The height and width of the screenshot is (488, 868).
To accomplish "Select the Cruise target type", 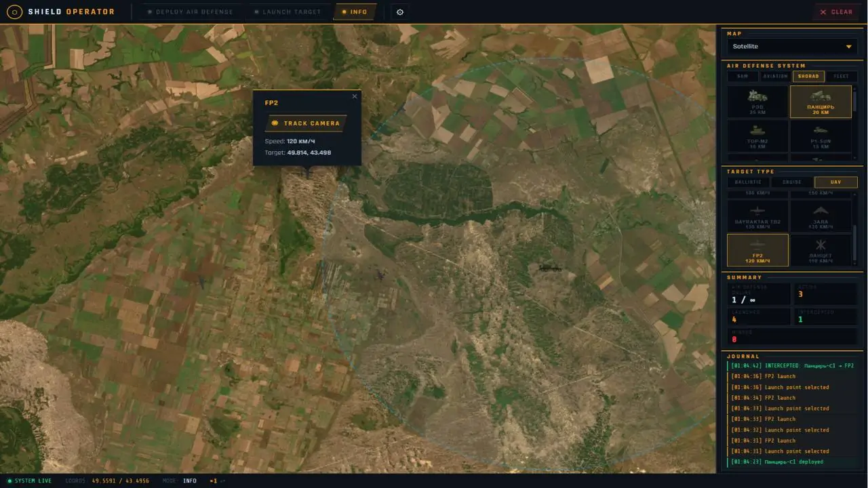I will pos(792,182).
